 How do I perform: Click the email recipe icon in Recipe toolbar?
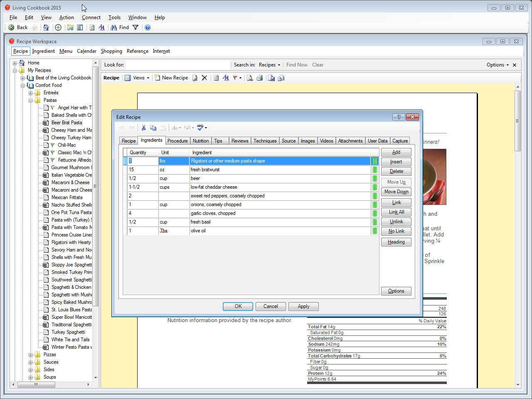point(281,78)
